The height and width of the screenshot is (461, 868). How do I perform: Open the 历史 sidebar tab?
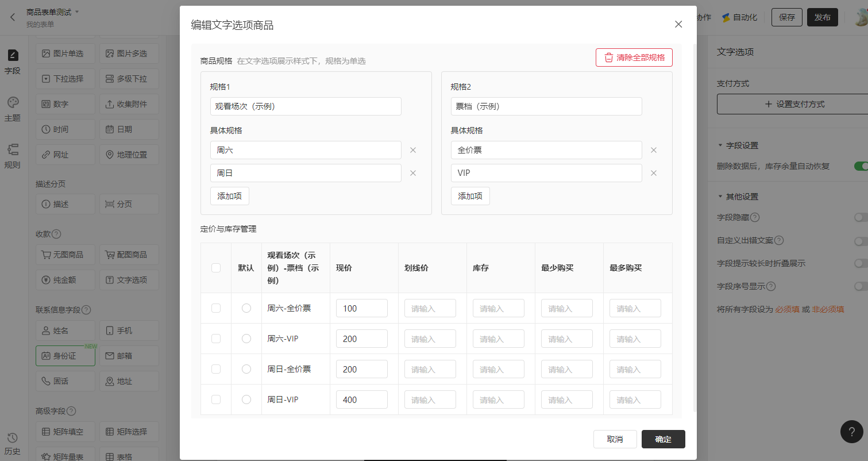(13, 444)
